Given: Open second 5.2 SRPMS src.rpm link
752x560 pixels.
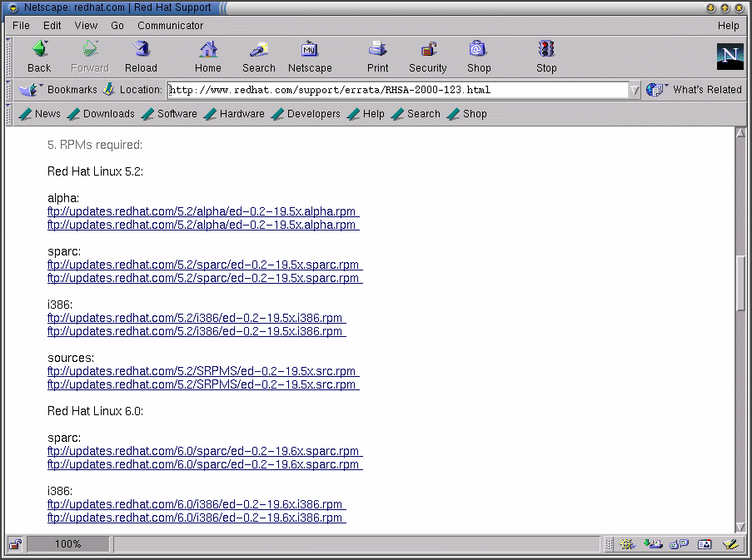Looking at the screenshot, I should click(203, 384).
